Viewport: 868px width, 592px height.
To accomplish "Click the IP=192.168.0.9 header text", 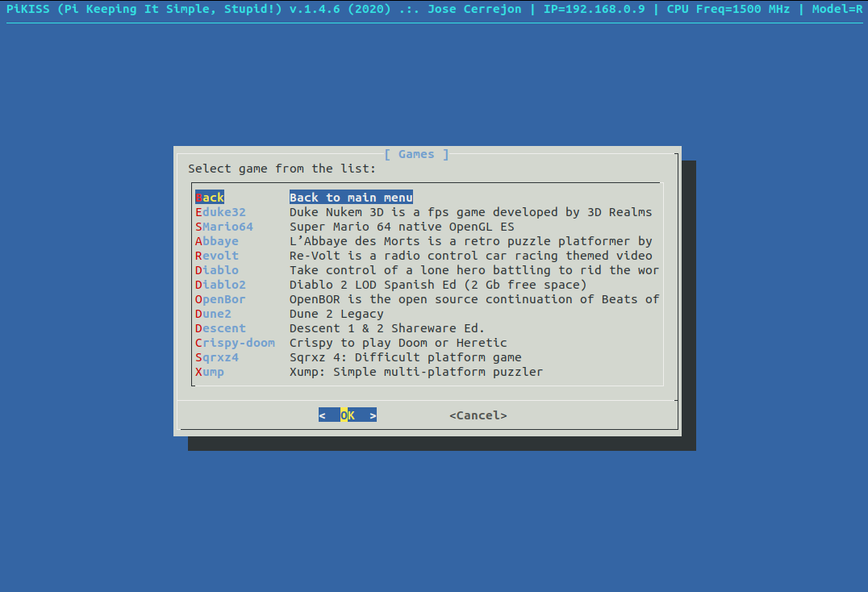I will (x=594, y=9).
